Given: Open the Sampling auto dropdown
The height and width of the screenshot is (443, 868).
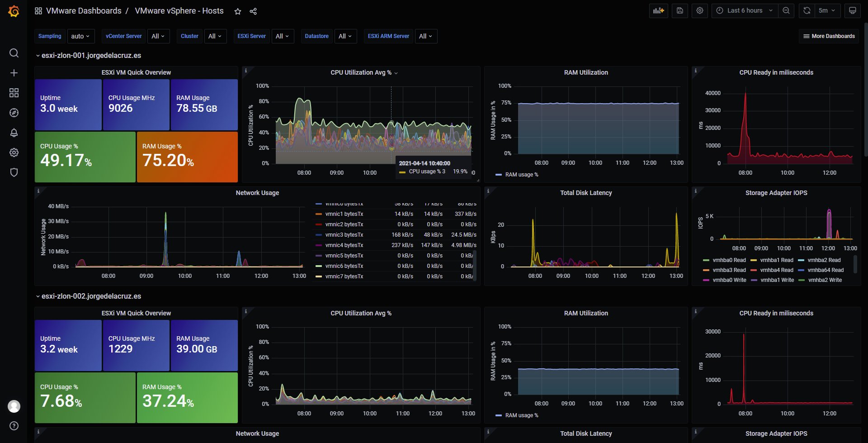Looking at the screenshot, I should (x=80, y=36).
